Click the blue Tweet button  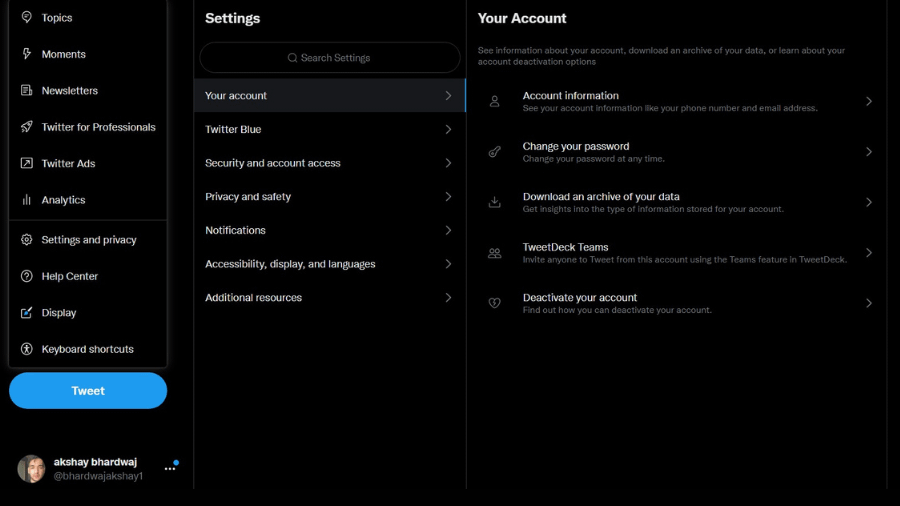pos(88,391)
